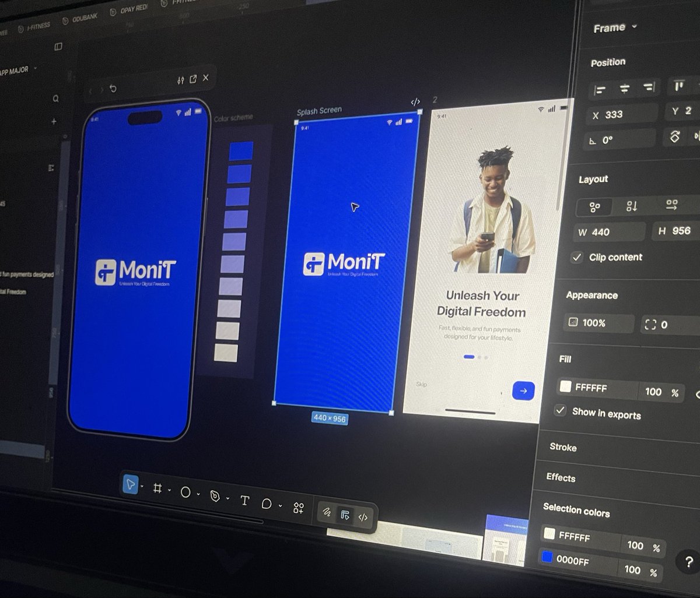Select the first Layout mode toggle

pos(595,206)
